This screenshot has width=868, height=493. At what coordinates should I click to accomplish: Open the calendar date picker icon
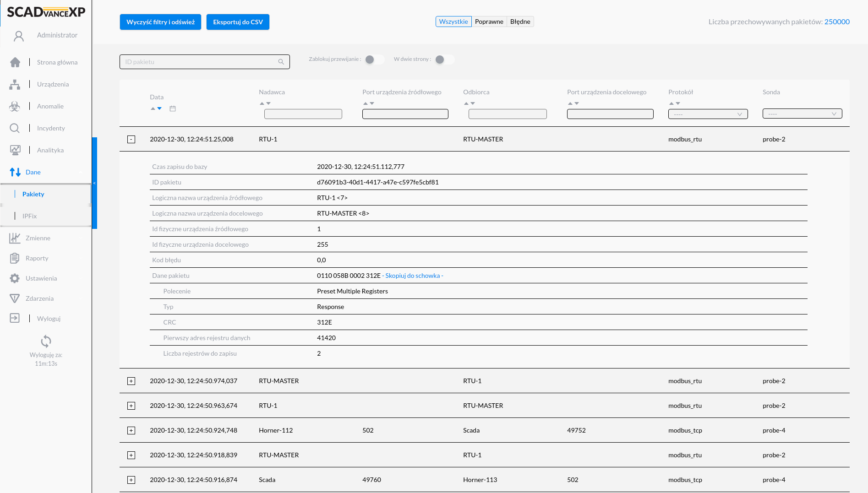[173, 108]
